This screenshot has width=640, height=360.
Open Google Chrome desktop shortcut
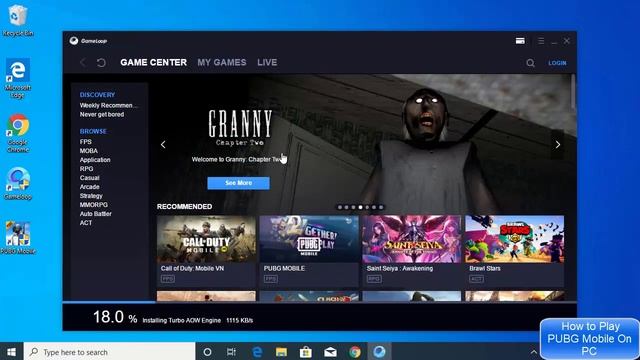[x=18, y=133]
